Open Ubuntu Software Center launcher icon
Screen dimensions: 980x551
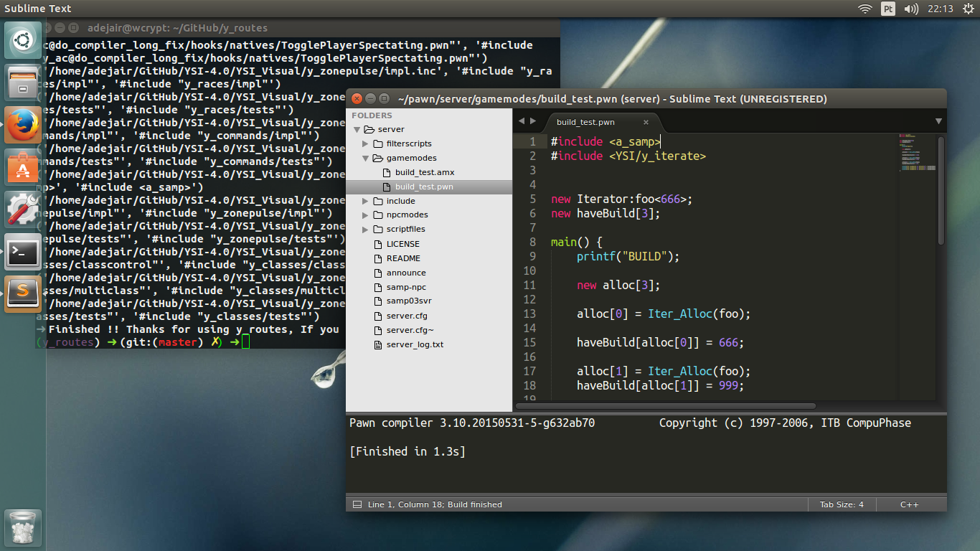click(x=23, y=167)
